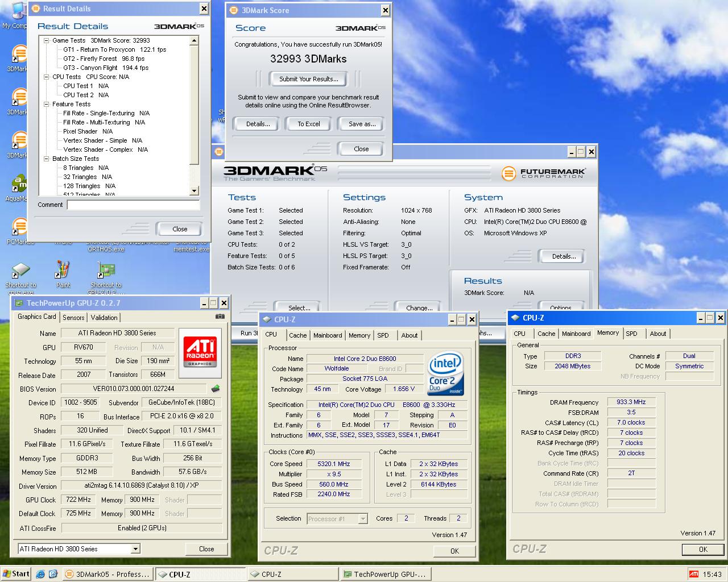Click the ATI Radeon logo in GPU-Z

coord(200,353)
